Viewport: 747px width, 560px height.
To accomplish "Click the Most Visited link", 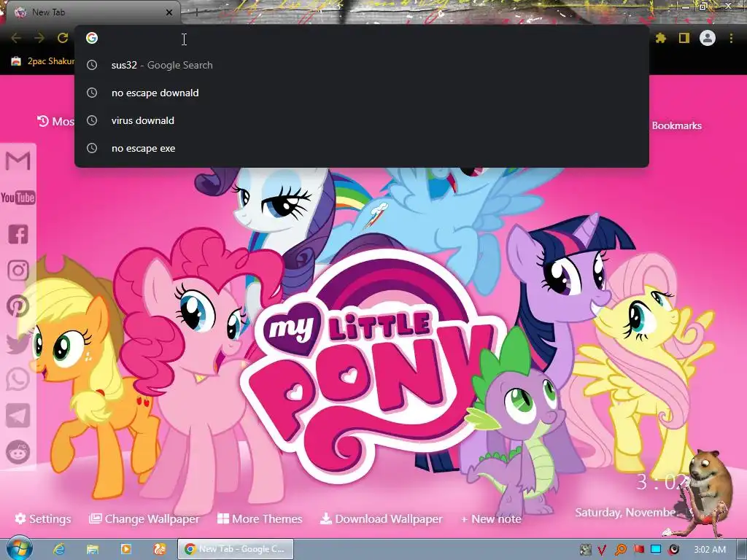I will (55, 122).
